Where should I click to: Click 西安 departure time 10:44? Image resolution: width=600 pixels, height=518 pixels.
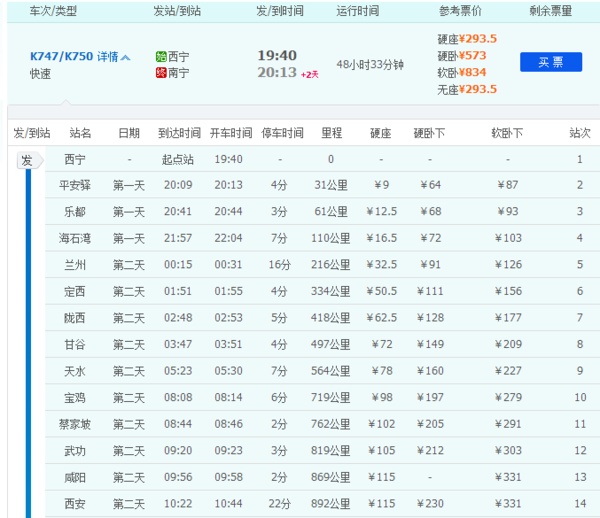228,504
